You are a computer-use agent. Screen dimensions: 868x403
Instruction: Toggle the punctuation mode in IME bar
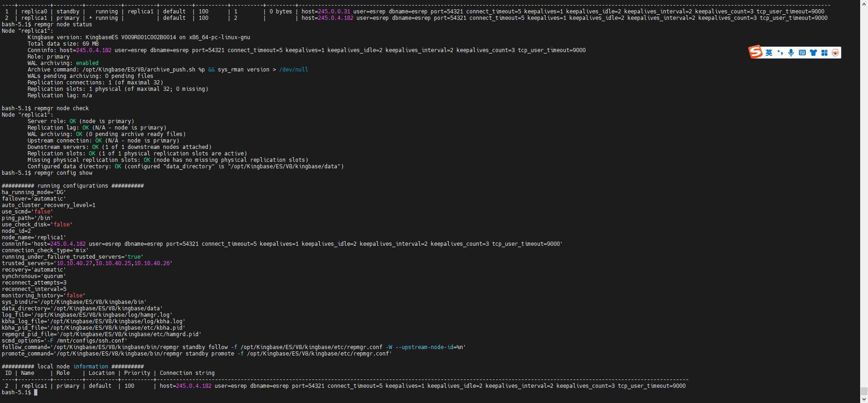[x=780, y=53]
